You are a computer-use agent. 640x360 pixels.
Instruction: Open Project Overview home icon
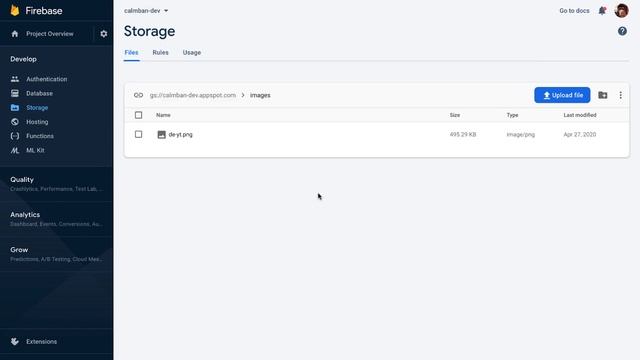click(15, 34)
